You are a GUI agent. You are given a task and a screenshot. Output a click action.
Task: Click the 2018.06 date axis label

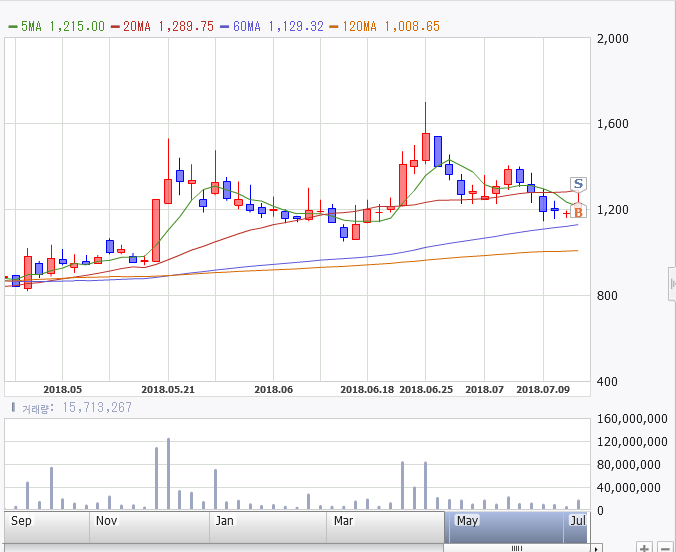pyautogui.click(x=273, y=389)
